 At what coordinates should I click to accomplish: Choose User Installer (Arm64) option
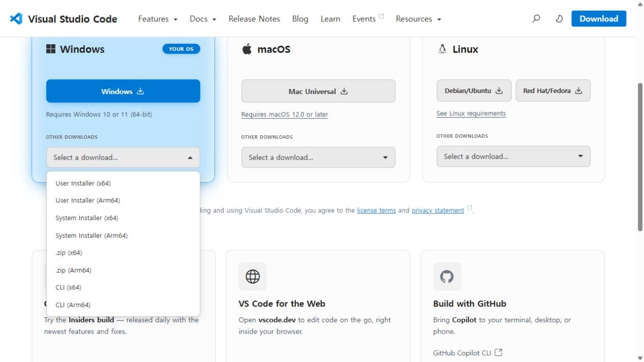[x=123, y=200]
